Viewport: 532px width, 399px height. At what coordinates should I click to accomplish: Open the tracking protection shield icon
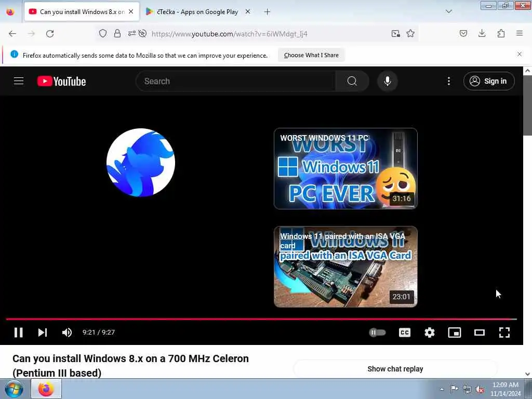[103, 33]
